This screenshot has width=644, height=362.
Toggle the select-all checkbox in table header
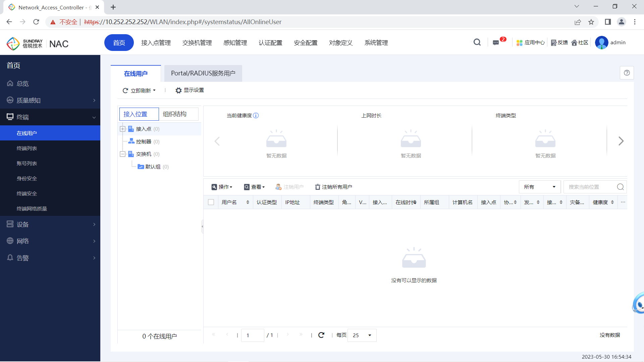pos(211,202)
